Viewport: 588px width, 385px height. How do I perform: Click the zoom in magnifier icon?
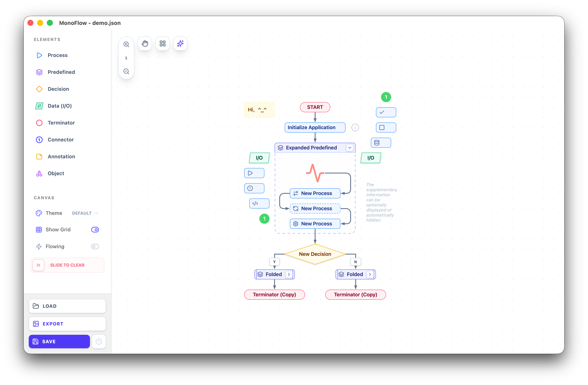pyautogui.click(x=126, y=44)
